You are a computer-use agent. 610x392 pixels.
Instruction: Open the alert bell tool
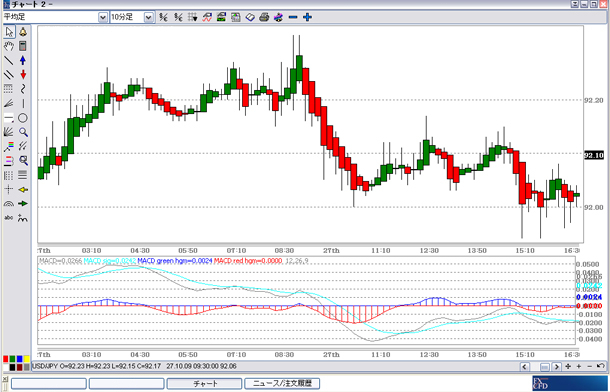(x=23, y=32)
